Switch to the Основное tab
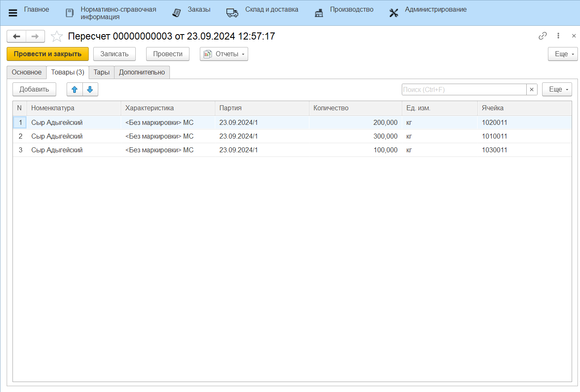Image resolution: width=580 pixels, height=392 pixels. point(27,72)
